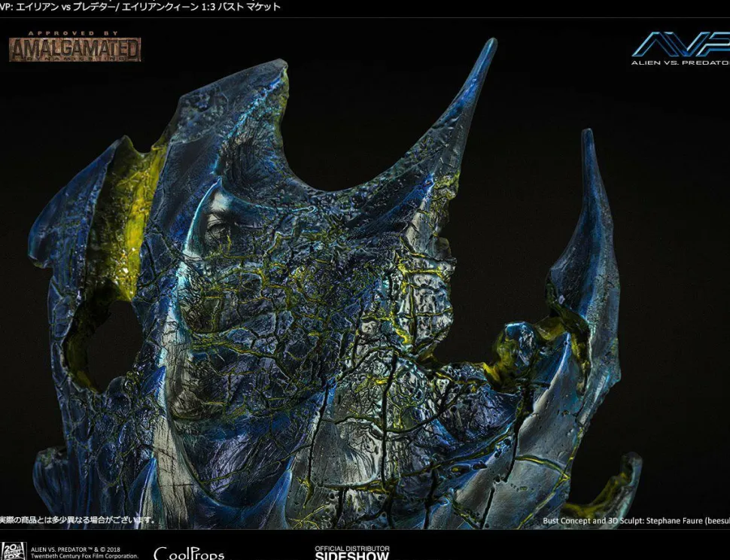The height and width of the screenshot is (560, 730).
Task: Click the 'ALIEN VS. PREDATOR' caption under AVP logo
Action: tap(680, 62)
